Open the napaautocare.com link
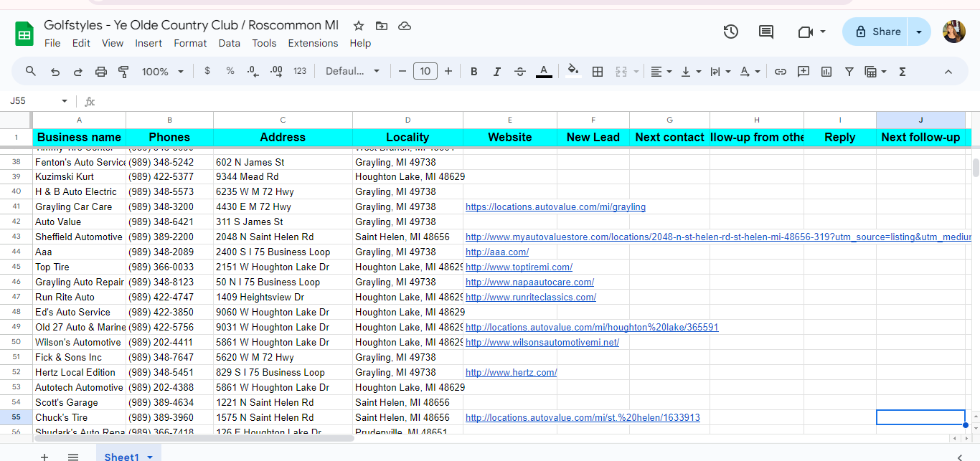Screen dimensions: 980x461 point(529,282)
